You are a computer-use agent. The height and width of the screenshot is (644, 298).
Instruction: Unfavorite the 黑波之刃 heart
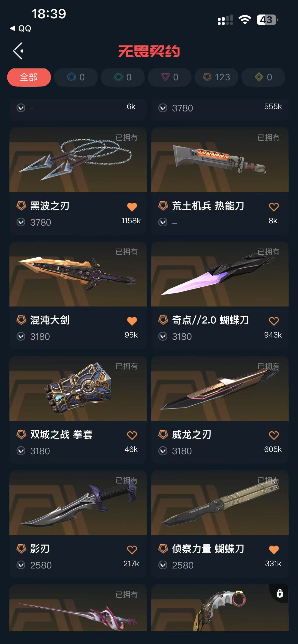[x=132, y=207]
